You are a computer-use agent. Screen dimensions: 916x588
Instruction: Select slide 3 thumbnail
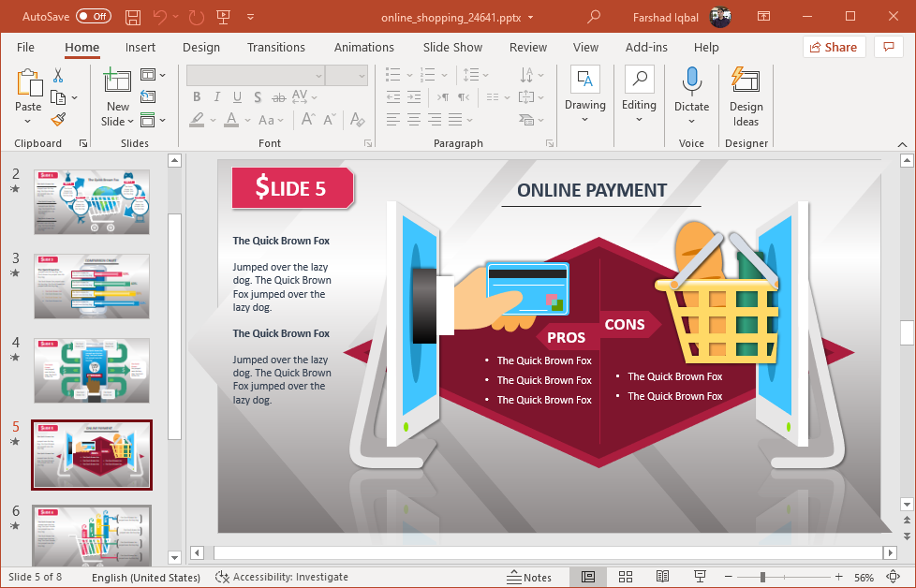(92, 286)
